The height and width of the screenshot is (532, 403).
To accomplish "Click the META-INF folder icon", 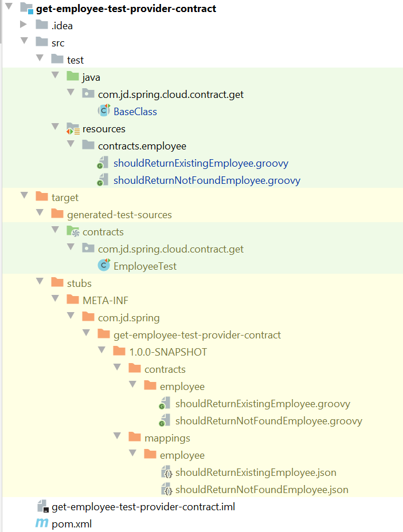I will [x=73, y=300].
